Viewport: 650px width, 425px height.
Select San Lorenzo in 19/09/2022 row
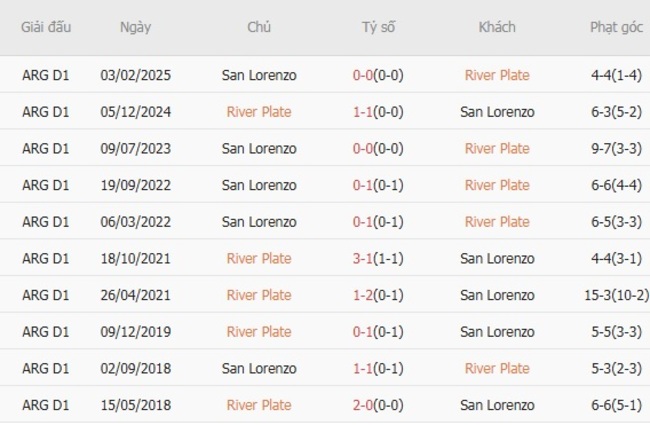click(x=259, y=185)
